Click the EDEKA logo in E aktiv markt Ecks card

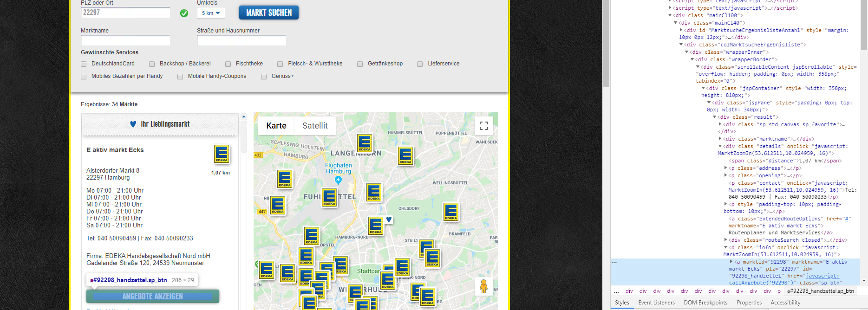pyautogui.click(x=222, y=154)
